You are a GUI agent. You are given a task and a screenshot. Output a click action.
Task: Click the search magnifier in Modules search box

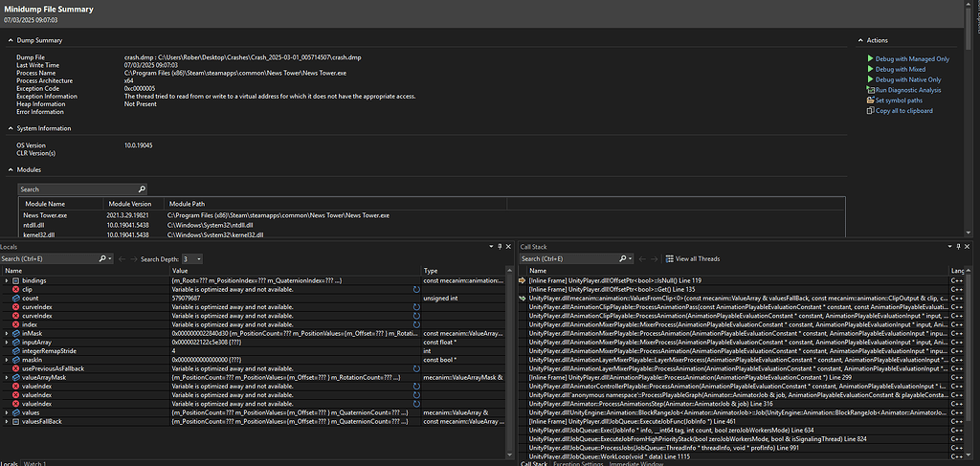coord(142,189)
